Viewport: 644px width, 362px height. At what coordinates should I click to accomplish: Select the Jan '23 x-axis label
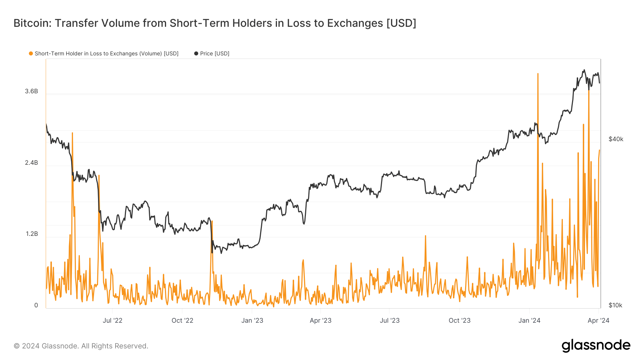(252, 321)
